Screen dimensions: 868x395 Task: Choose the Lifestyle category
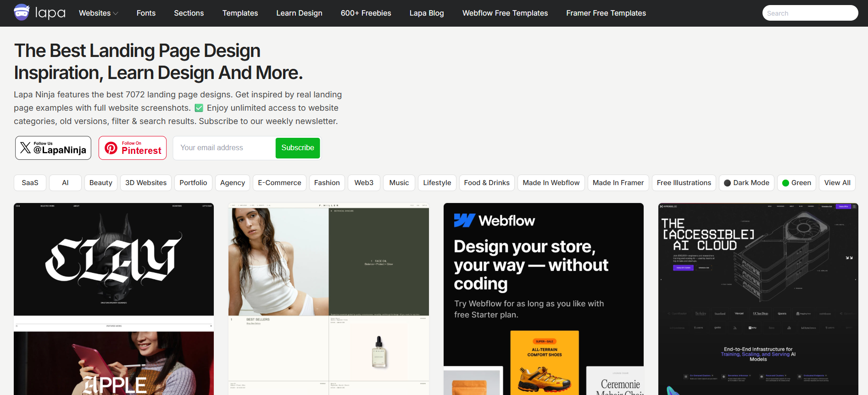(437, 183)
